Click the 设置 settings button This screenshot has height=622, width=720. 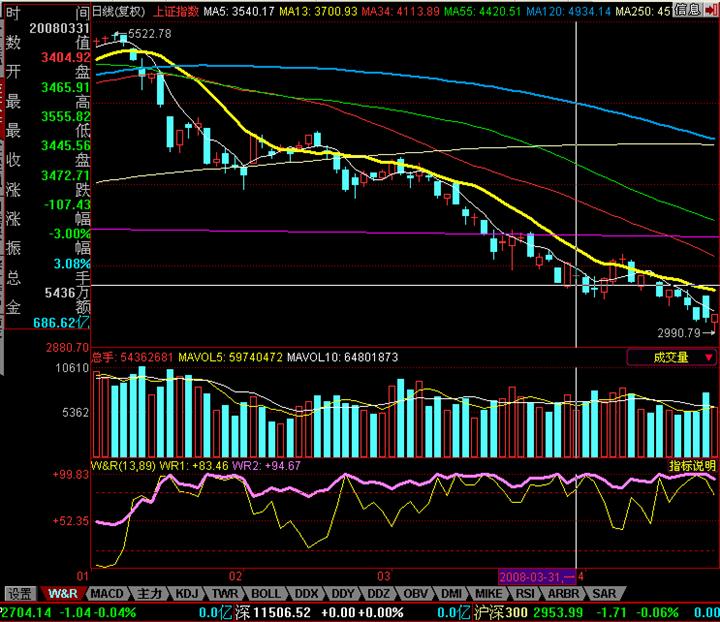pyautogui.click(x=20, y=594)
